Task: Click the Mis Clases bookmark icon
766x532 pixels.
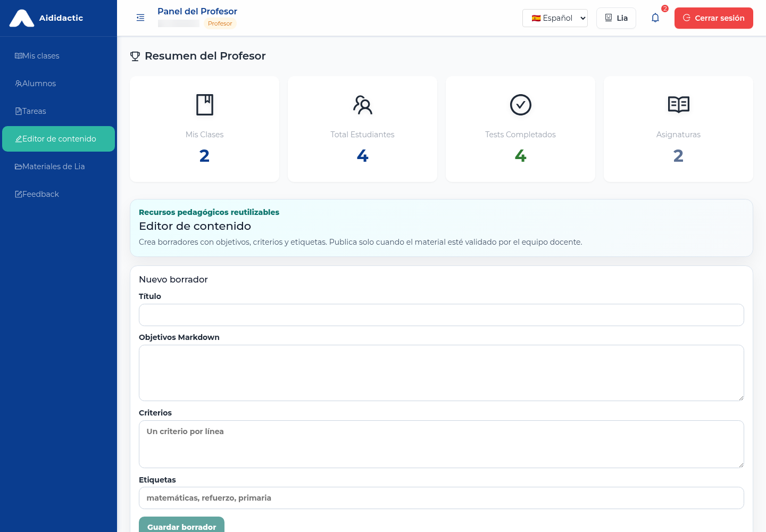Action: click(205, 105)
